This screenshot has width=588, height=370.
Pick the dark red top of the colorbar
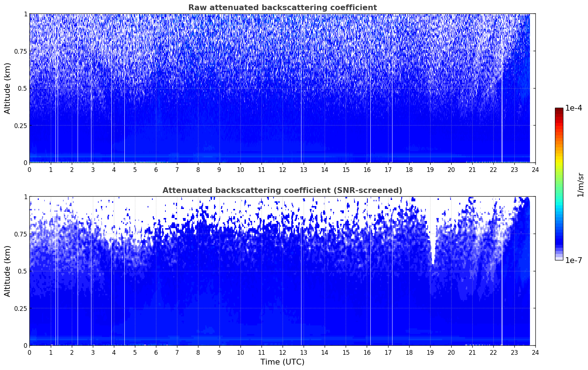(559, 110)
